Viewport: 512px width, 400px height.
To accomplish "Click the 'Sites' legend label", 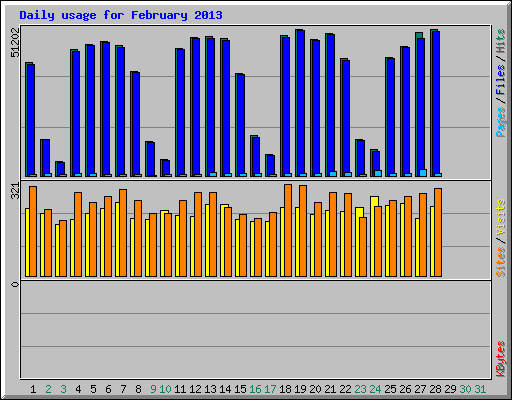I will coord(501,262).
